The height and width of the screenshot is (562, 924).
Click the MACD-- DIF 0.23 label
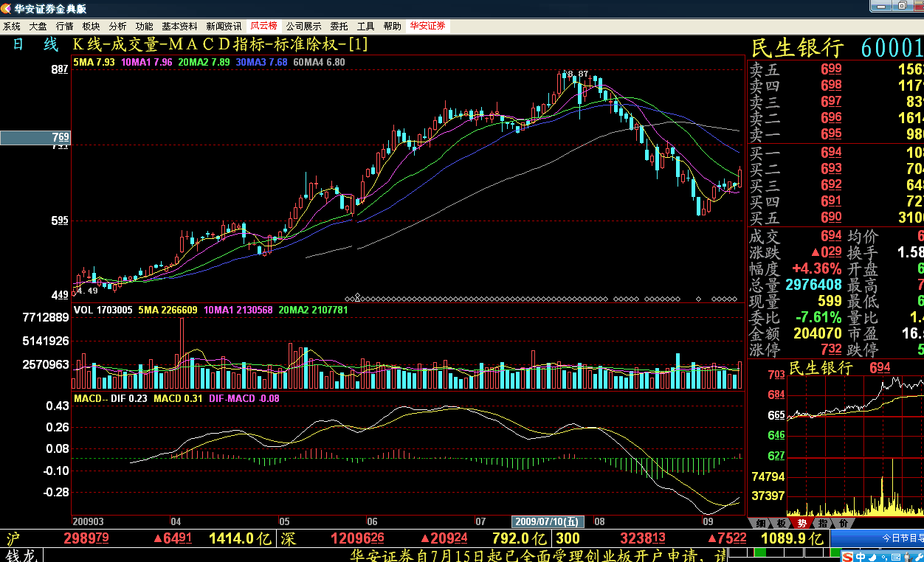110,399
